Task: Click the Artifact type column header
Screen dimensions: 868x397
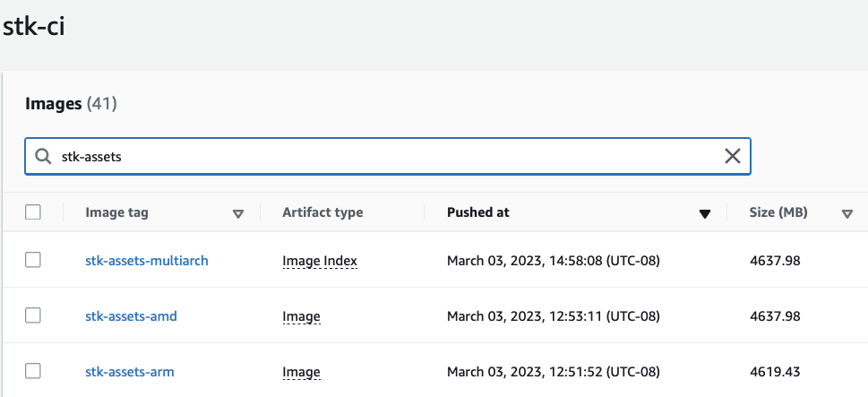Action: click(x=322, y=212)
